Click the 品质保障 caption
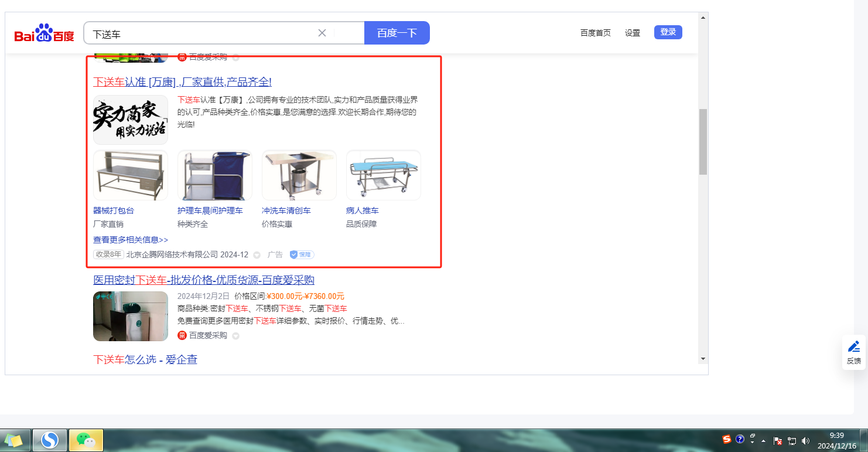The image size is (868, 452). tap(361, 224)
